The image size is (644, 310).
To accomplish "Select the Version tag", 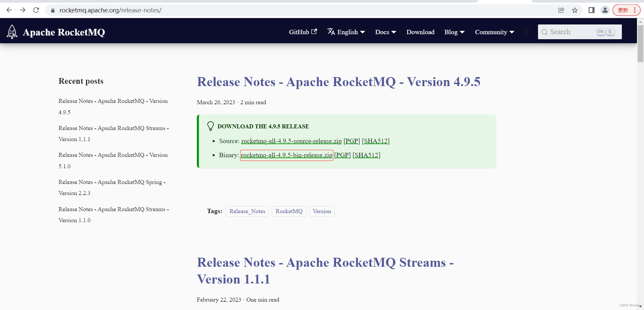I will click(322, 211).
